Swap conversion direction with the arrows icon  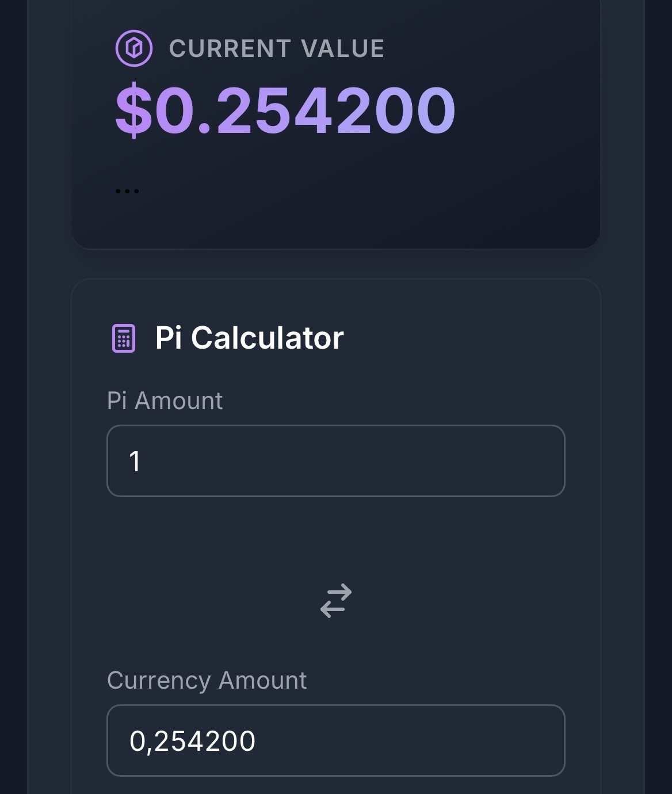pyautogui.click(x=336, y=601)
